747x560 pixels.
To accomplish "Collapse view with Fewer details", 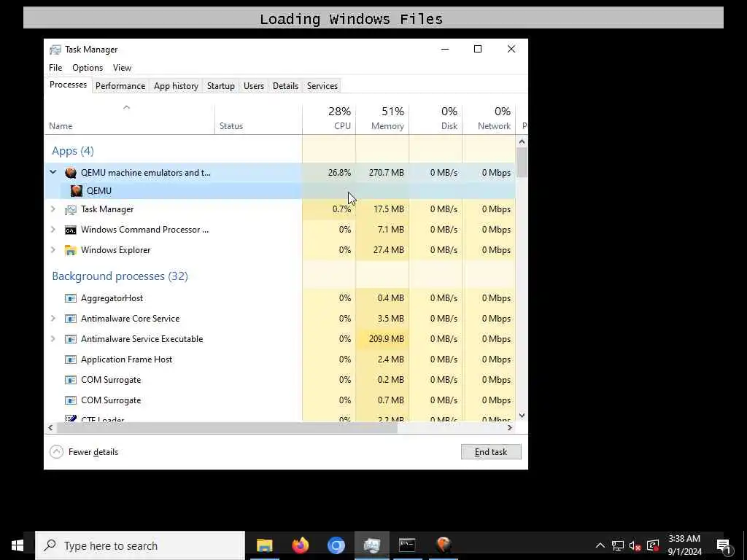I will point(85,452).
